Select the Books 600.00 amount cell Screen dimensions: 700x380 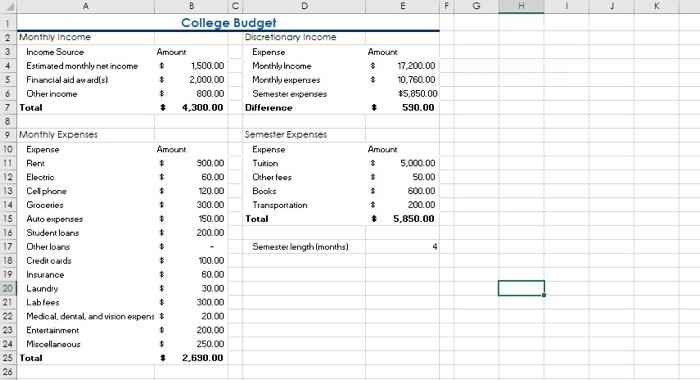pyautogui.click(x=402, y=191)
